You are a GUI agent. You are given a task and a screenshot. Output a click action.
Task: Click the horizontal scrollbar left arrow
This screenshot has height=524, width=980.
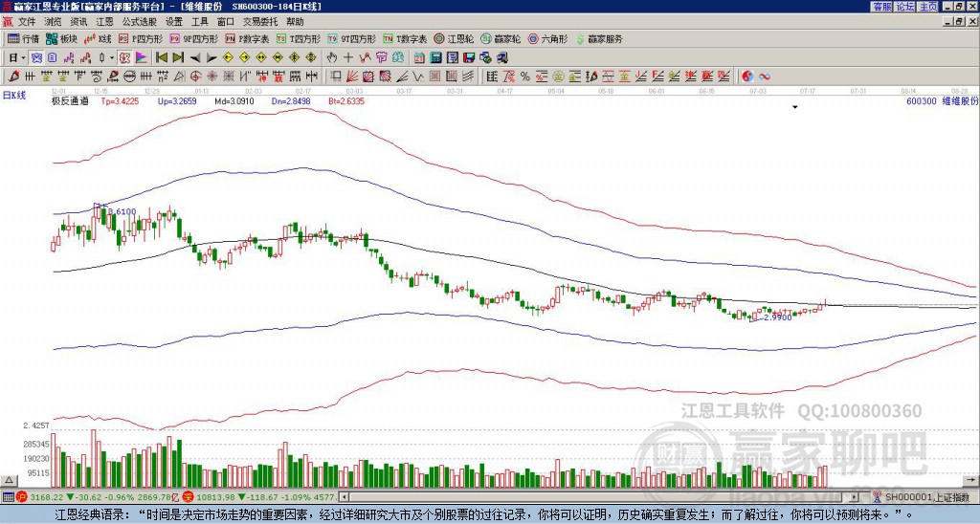pyautogui.click(x=344, y=497)
